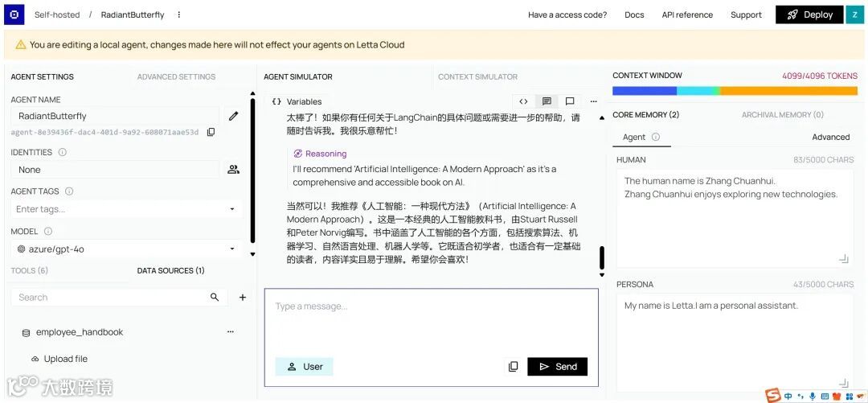Click the Identities info icon
The height and width of the screenshot is (403, 868).
coord(63,152)
